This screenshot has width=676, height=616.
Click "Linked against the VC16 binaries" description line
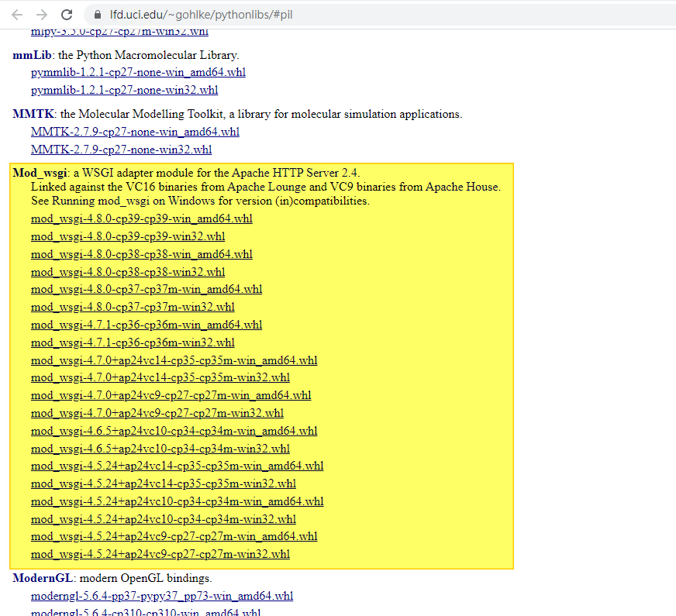coord(266,187)
